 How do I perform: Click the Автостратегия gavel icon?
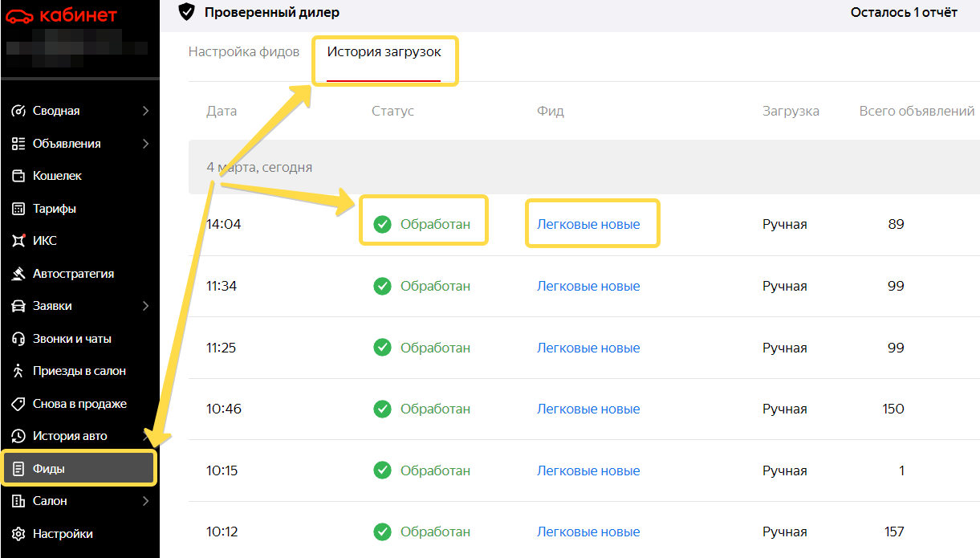pos(18,274)
